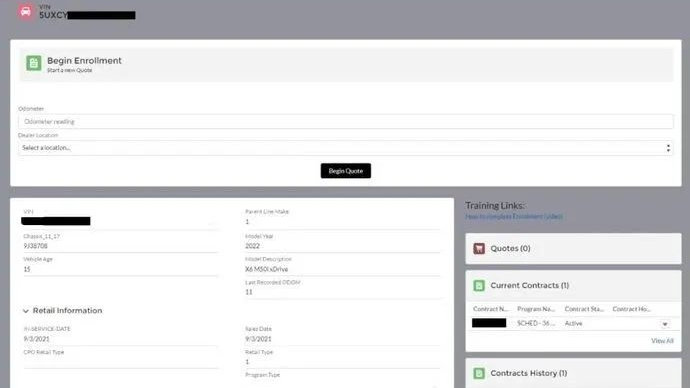Click the Start a new Quote subtitle
Image resolution: width=690 pixels, height=388 pixels.
(70, 70)
